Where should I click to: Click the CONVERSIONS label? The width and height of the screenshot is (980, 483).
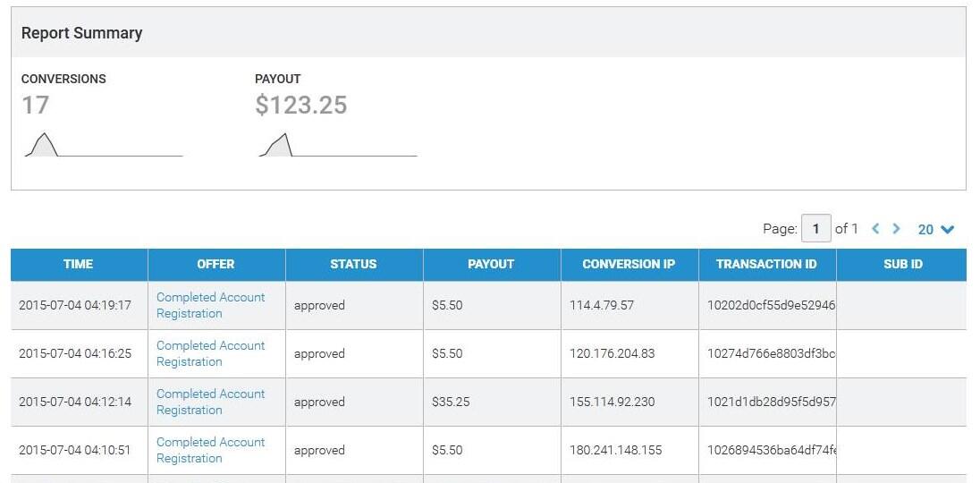click(63, 79)
